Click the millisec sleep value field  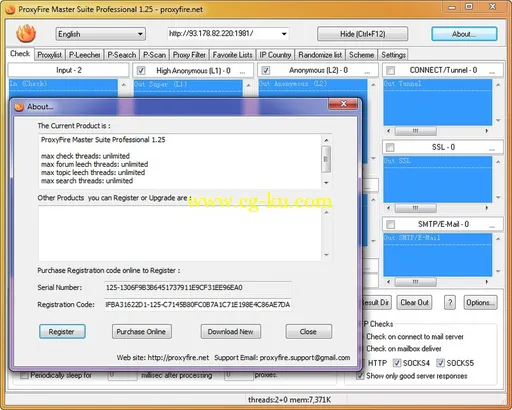pyautogui.click(x=122, y=375)
